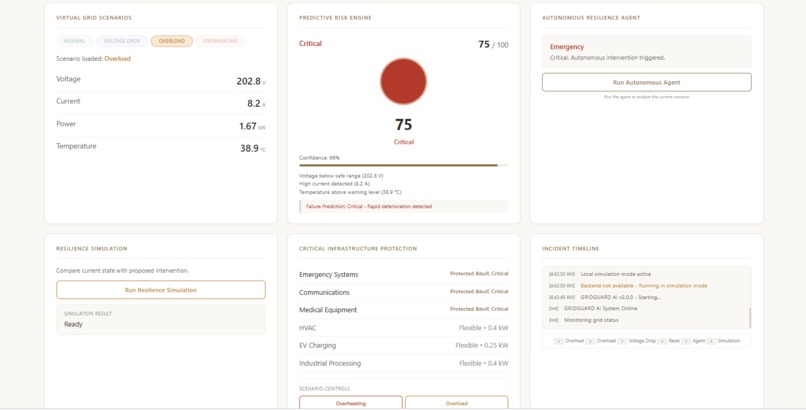
Task: Click the Emergency Systems row
Action: click(x=404, y=274)
